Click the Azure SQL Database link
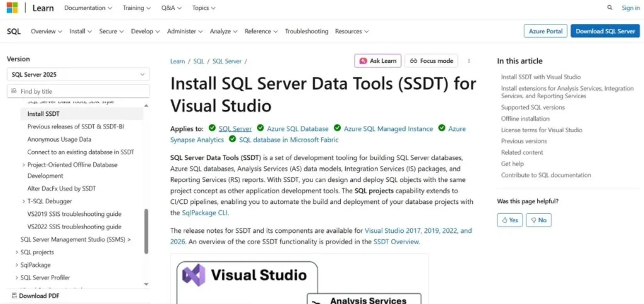644x304 pixels. tap(297, 128)
